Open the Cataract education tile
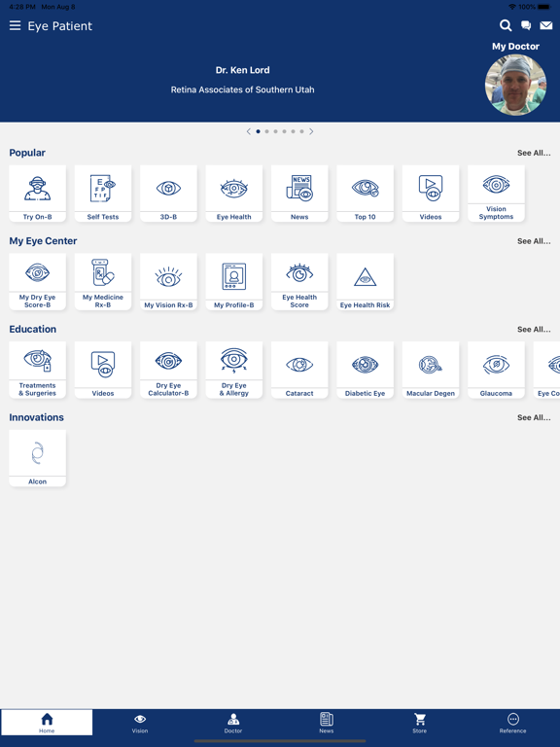Screen dimensions: 560x747 [x=299, y=370]
